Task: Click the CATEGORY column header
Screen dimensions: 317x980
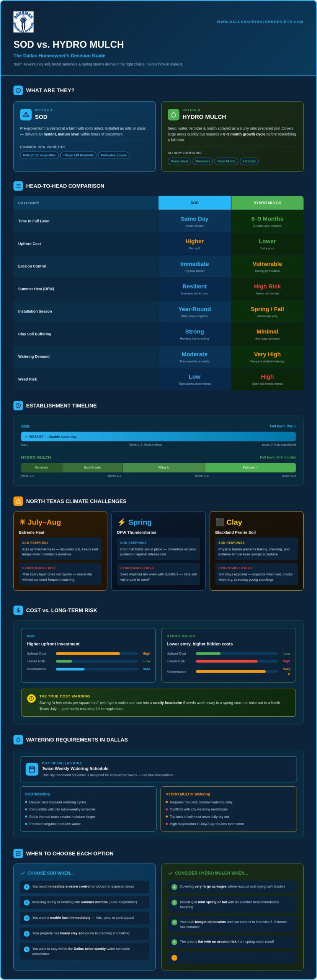Action: point(86,203)
